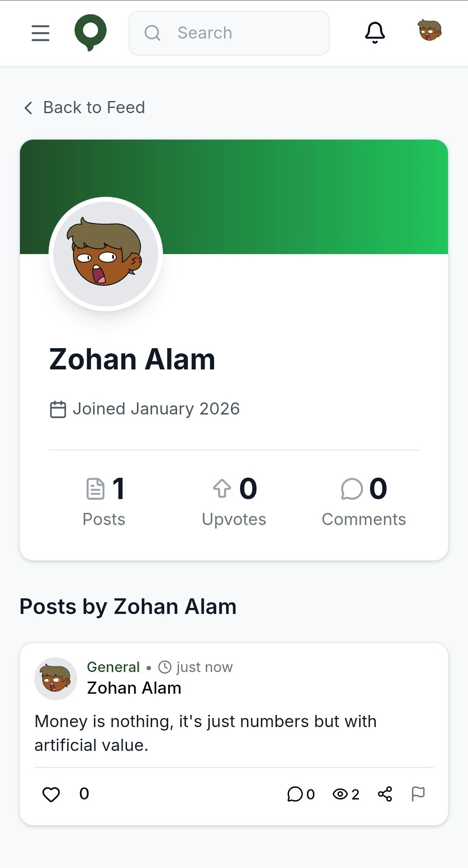This screenshot has height=868, width=468.
Task: Open the hamburger menu
Action: click(40, 33)
